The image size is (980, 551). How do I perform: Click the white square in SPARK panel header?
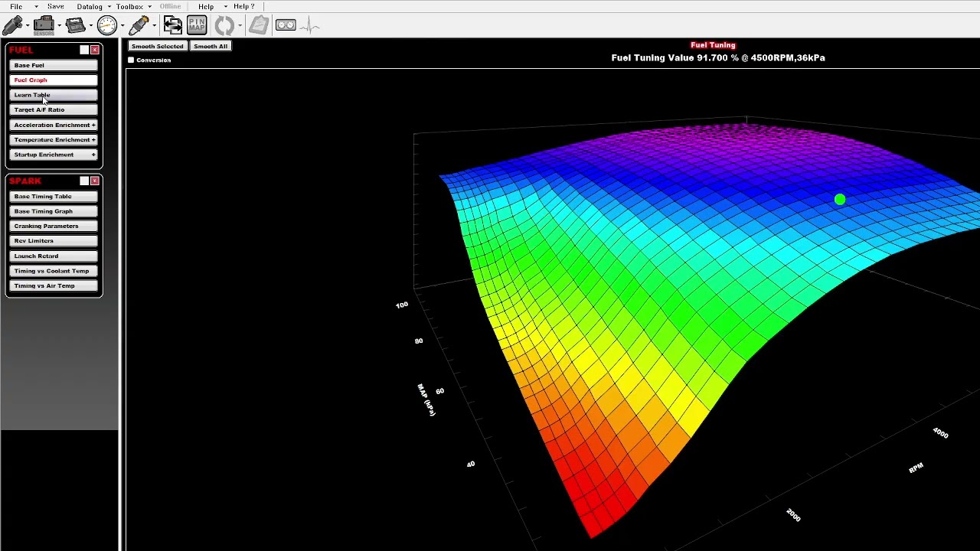84,181
